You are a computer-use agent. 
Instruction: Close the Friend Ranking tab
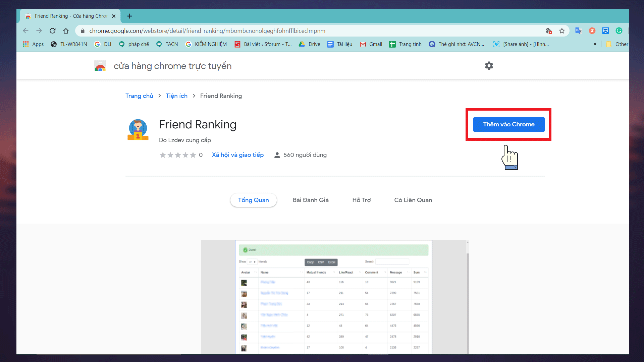pos(114,16)
